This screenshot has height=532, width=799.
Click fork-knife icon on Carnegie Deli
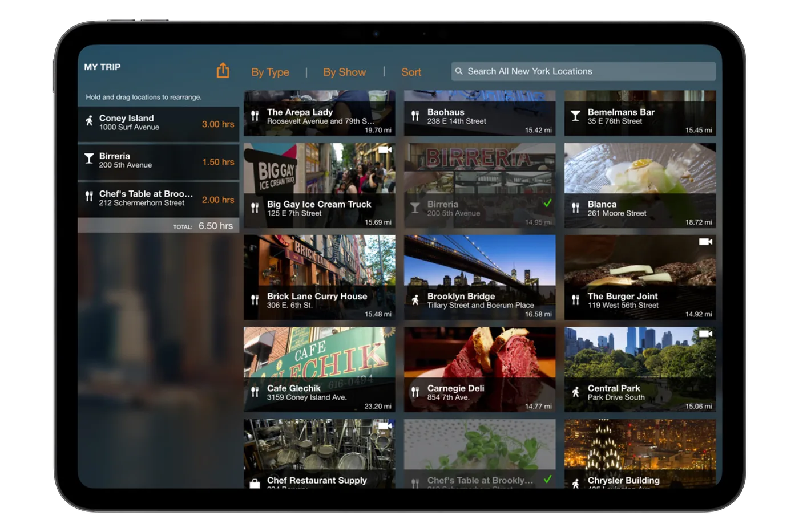point(415,392)
